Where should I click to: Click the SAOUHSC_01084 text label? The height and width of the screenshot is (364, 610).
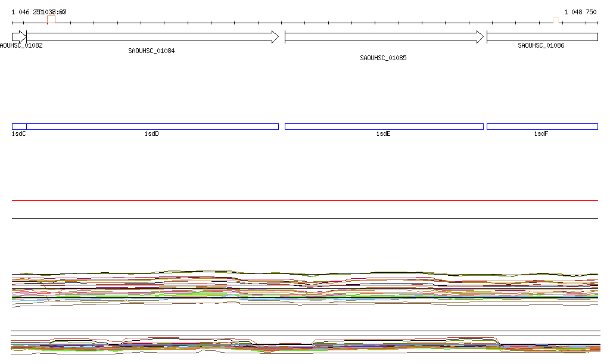[151, 51]
